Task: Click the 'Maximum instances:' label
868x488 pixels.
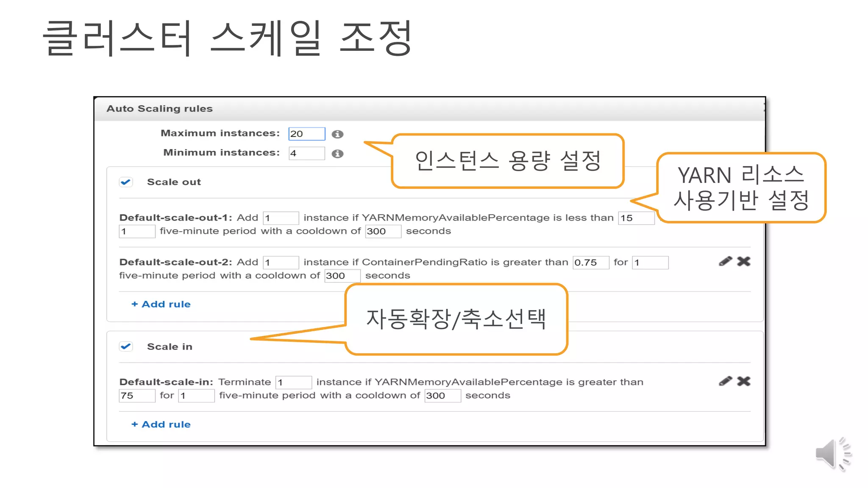Action: (x=220, y=133)
